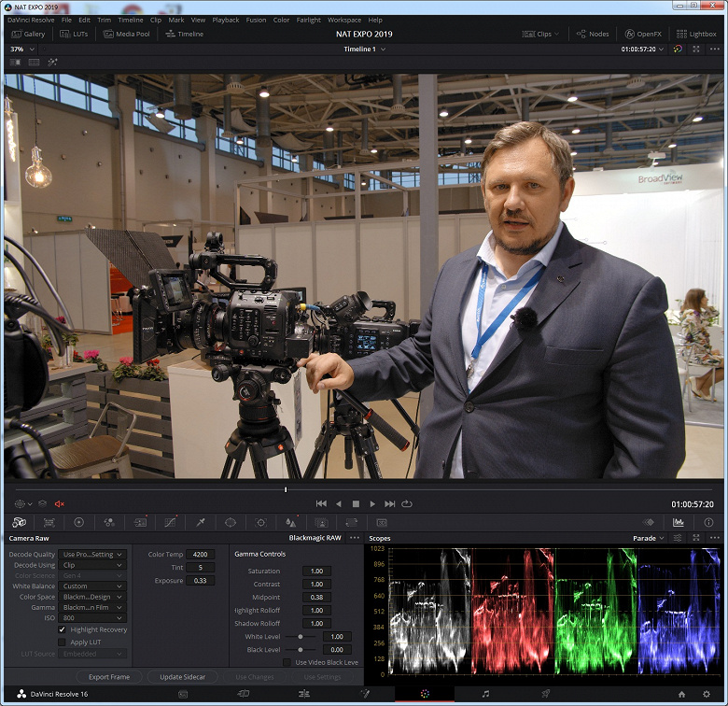Viewport: 728px width, 706px height.
Task: Adjust the White Level slider handle
Action: pos(300,636)
